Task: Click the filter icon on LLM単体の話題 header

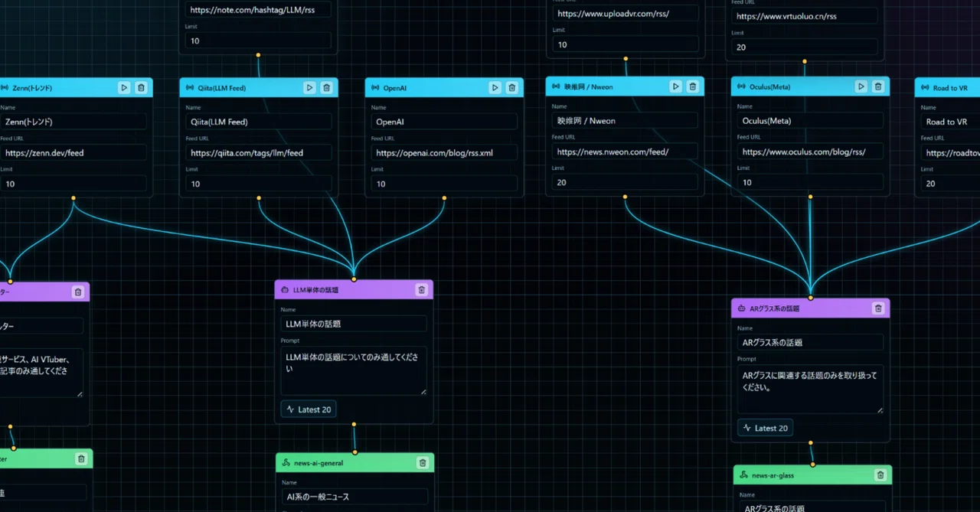Action: [285, 290]
